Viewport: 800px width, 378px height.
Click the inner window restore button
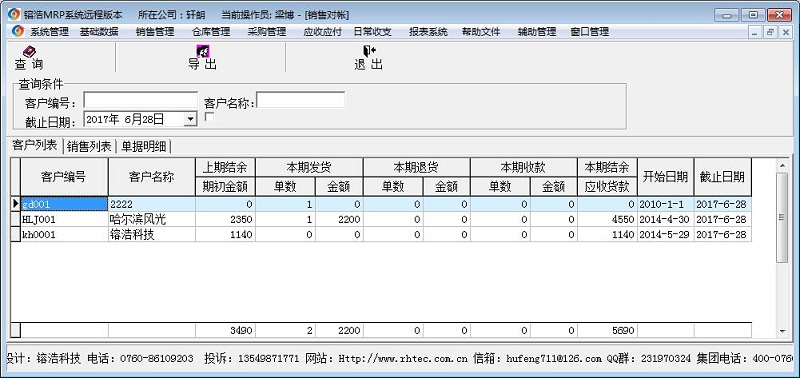770,32
